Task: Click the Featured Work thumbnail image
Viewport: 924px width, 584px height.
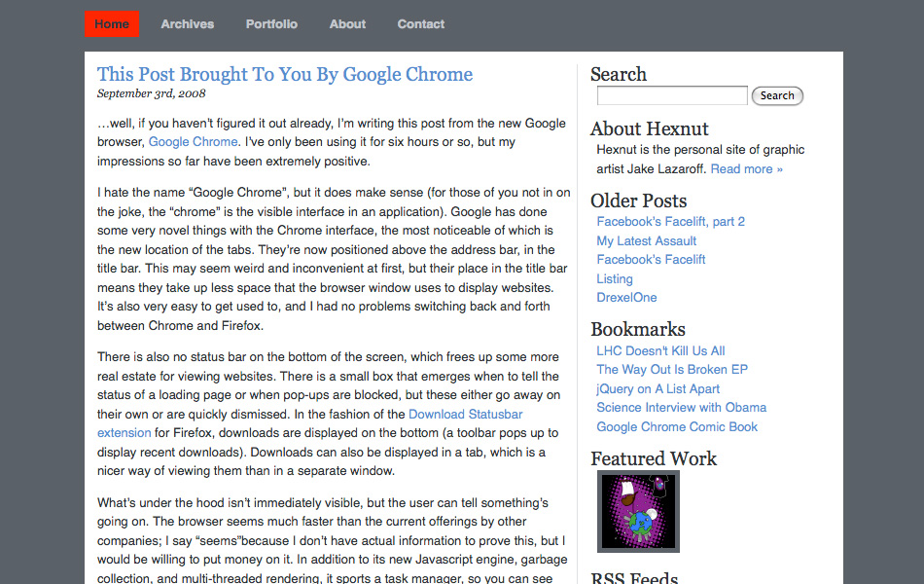Action: [x=638, y=511]
